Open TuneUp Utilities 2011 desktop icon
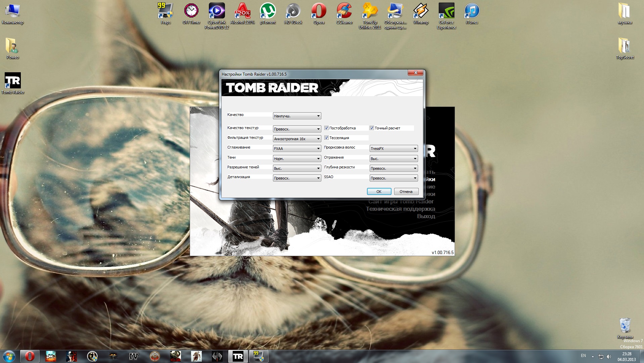The height and width of the screenshot is (363, 644). point(370,16)
